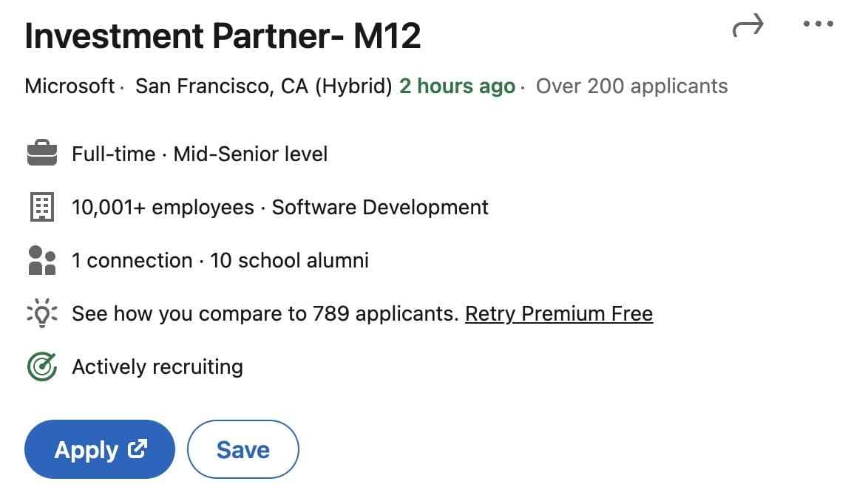Click the external link icon on Apply

[x=138, y=449]
